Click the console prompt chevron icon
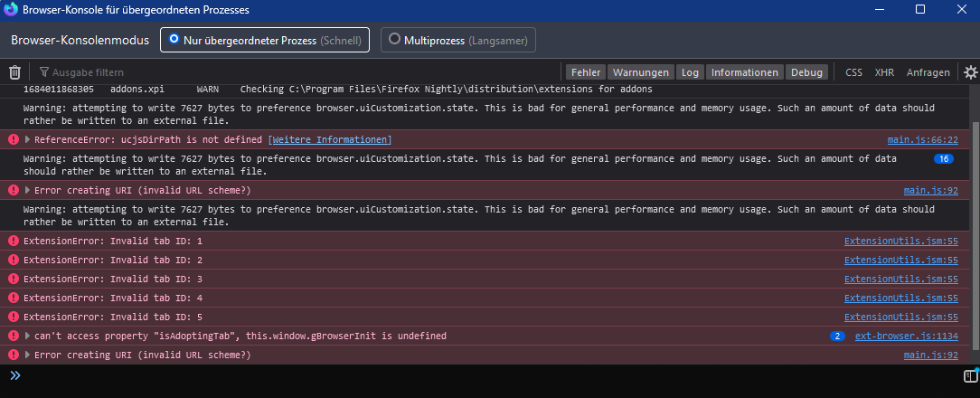The image size is (980, 398). [x=14, y=375]
